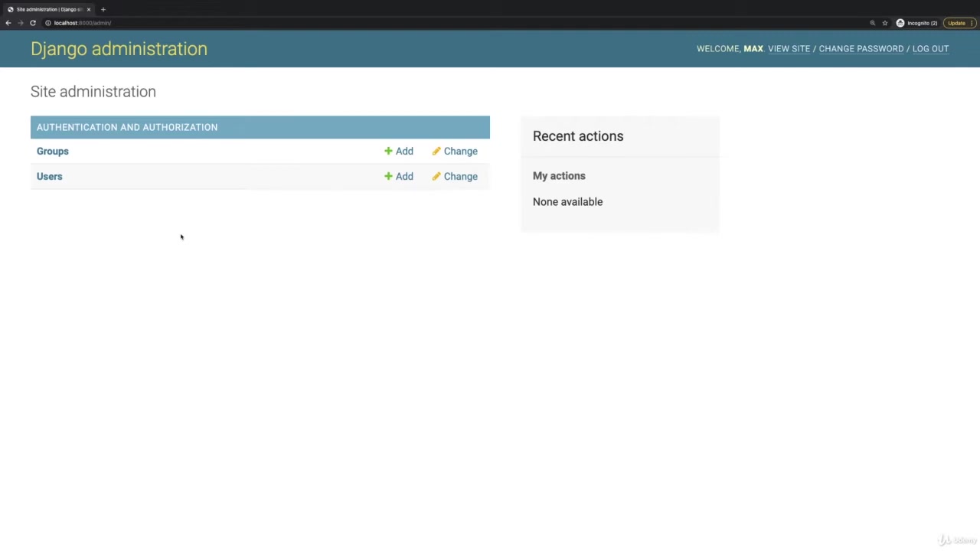
Task: Click Add link text for Users
Action: tap(404, 177)
